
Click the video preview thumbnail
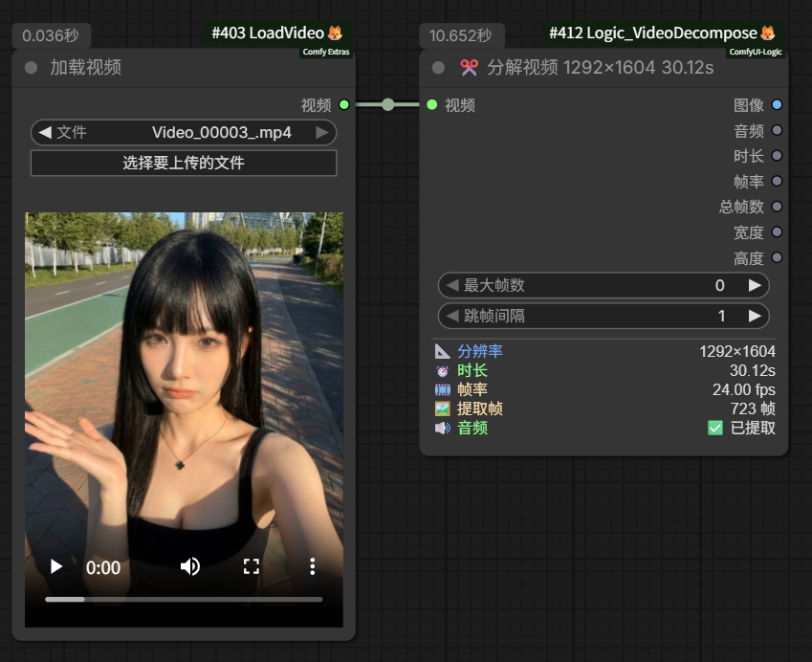[184, 420]
